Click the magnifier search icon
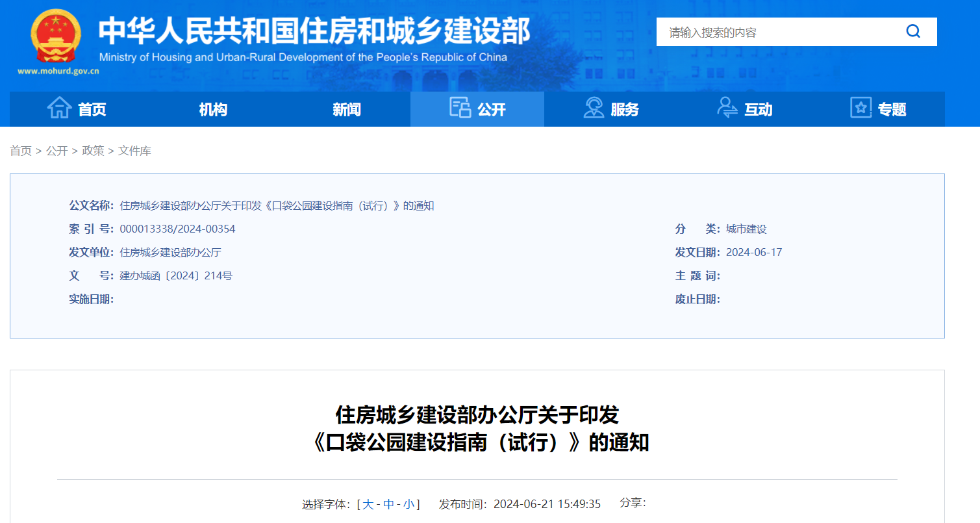Viewport: 980px width, 523px height. click(913, 32)
